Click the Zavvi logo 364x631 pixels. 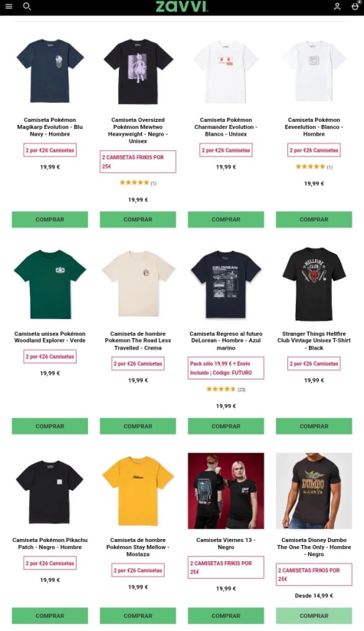tap(182, 6)
